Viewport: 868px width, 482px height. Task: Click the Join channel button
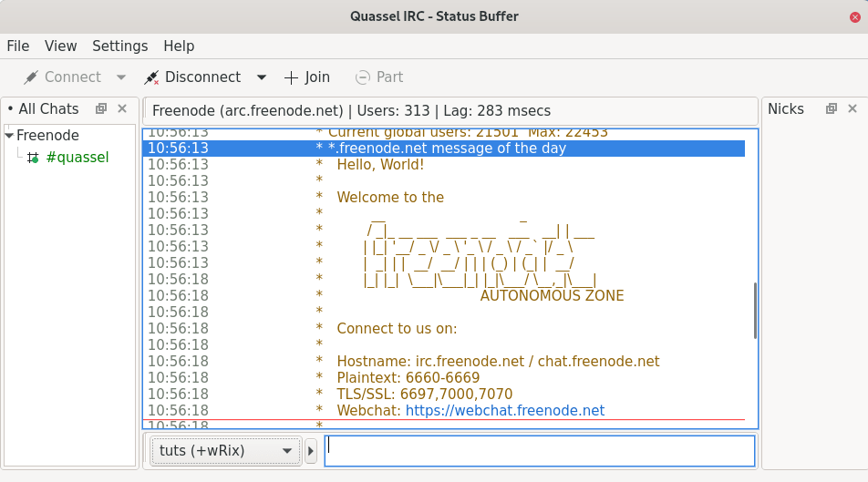306,77
